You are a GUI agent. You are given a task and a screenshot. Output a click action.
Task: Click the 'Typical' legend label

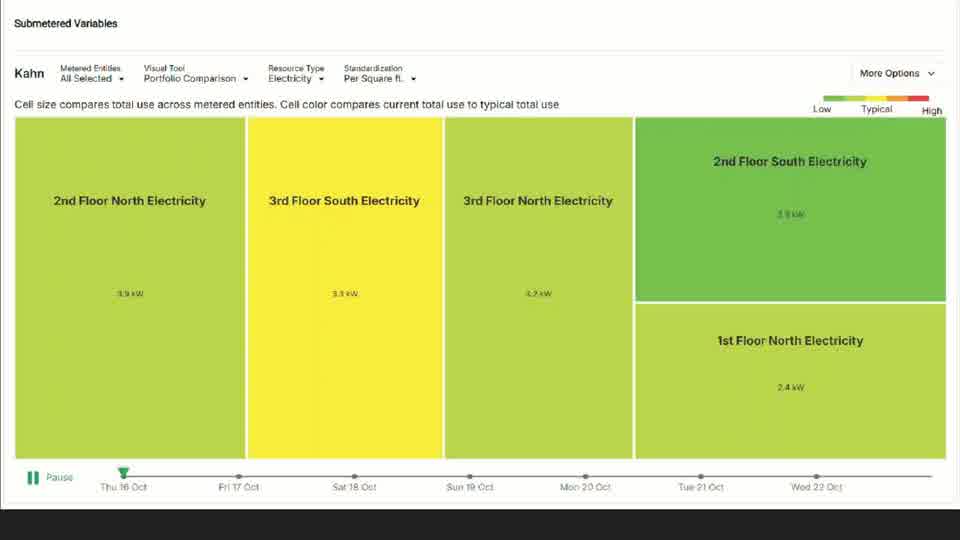[x=877, y=109]
